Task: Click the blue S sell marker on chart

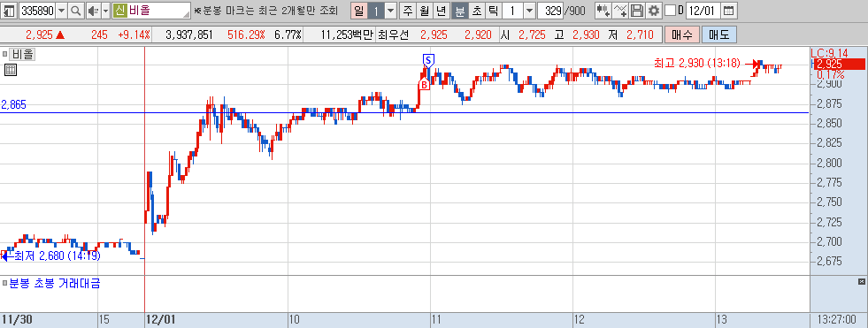Action: 428,60
